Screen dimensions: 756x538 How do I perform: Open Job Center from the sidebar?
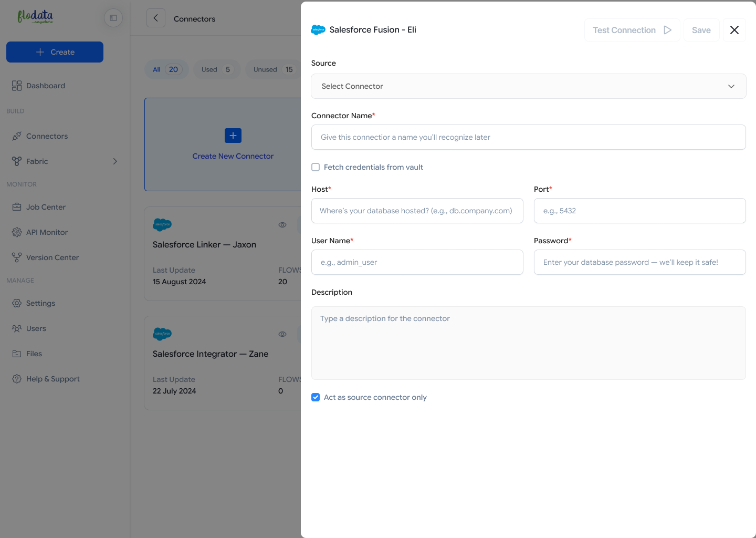pos(46,207)
